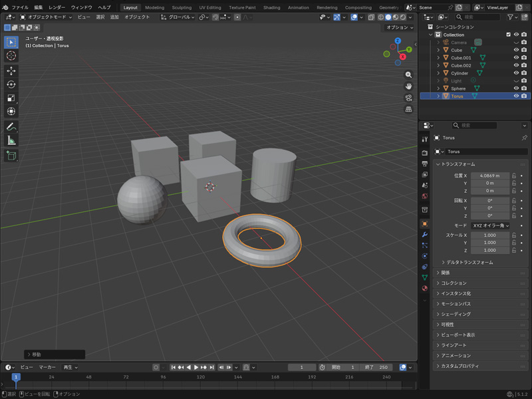Open the オプション dropdown in viewport
The height and width of the screenshot is (399, 532).
400,27
